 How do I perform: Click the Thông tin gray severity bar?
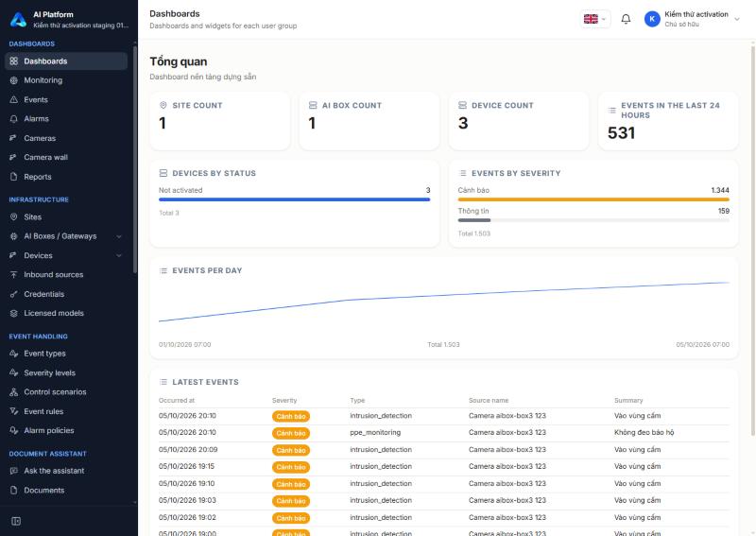tap(474, 220)
